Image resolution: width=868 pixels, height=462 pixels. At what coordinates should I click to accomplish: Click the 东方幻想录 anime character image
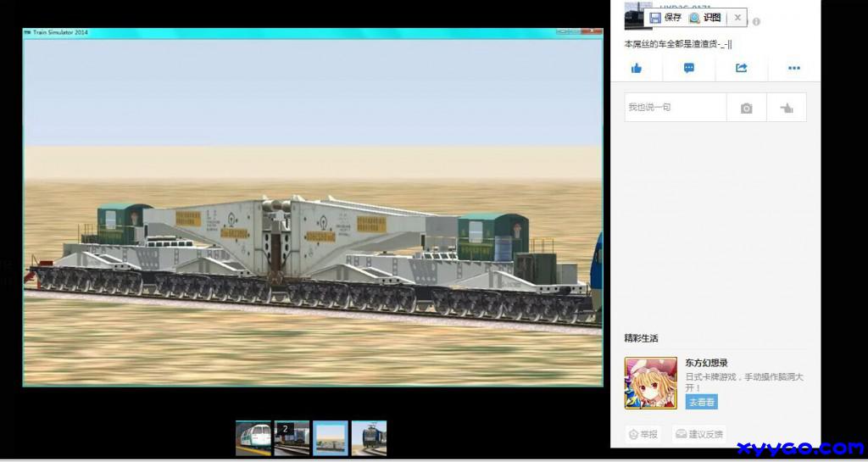pyautogui.click(x=650, y=383)
